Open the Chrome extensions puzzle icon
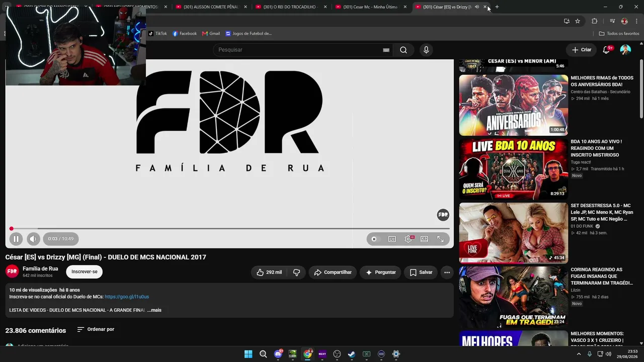 tap(594, 21)
